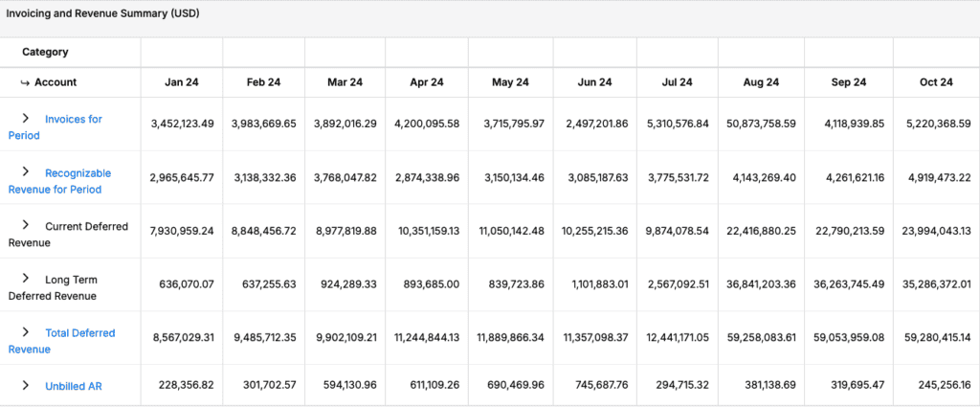980x407 pixels.
Task: Click the Apr 24 Long Term Deferred value 893,685.00
Action: coord(428,284)
